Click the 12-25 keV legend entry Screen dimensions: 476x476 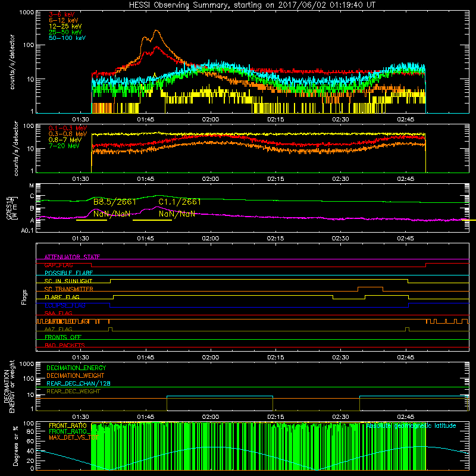(65, 26)
